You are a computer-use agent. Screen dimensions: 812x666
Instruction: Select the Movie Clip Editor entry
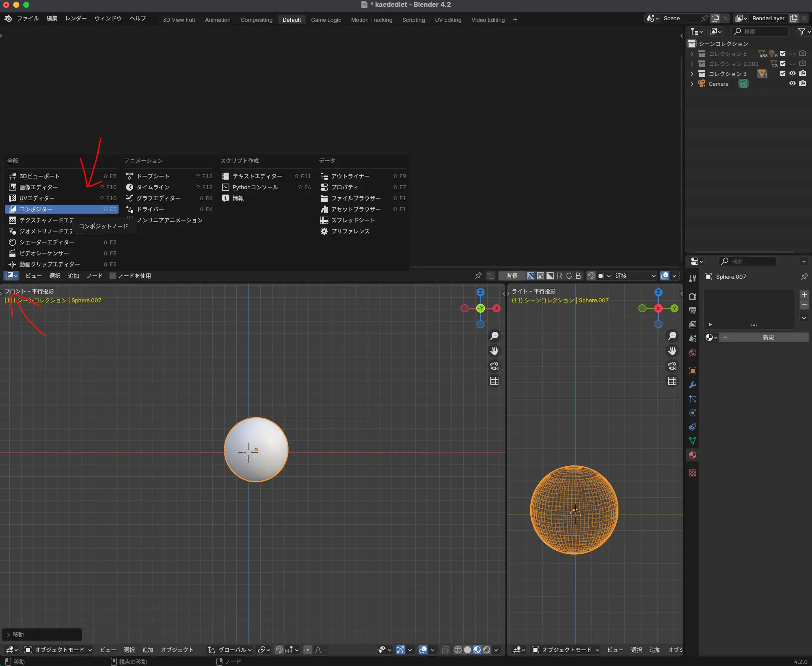(62, 264)
